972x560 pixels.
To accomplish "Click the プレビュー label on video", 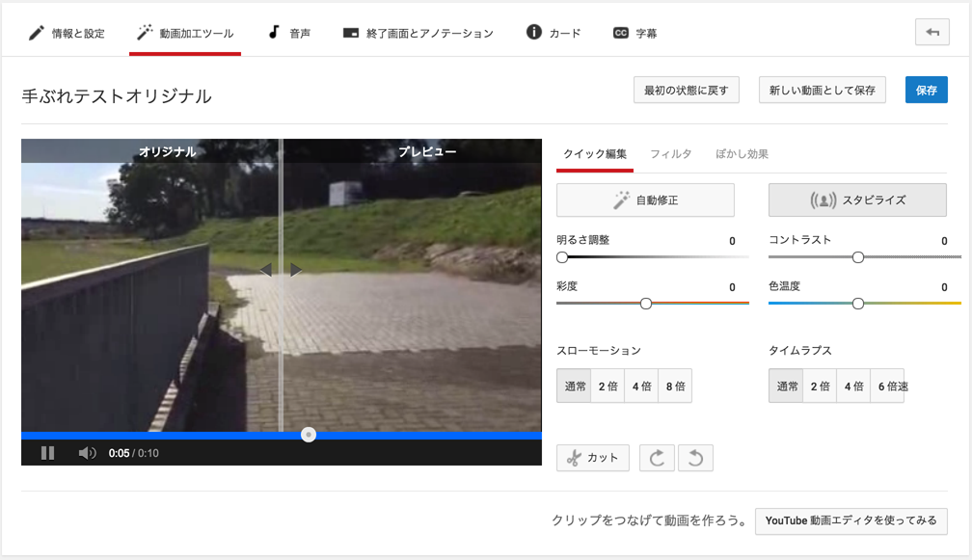I will (427, 151).
